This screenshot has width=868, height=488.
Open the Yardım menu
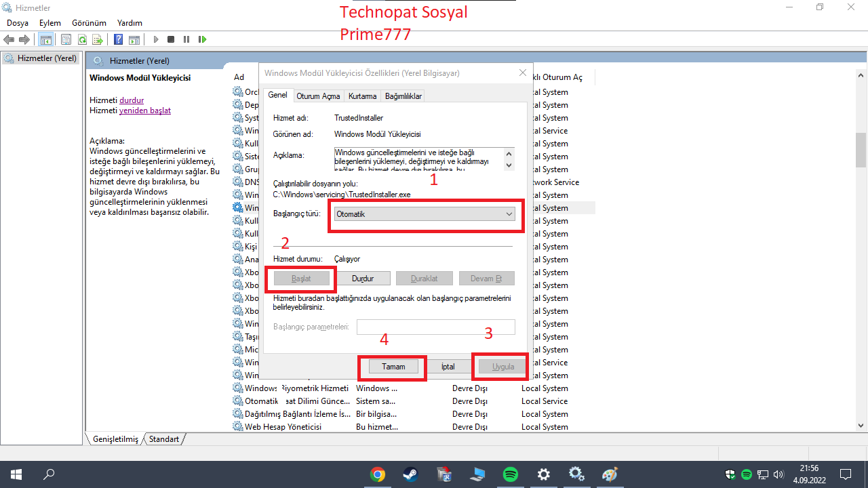click(x=130, y=22)
